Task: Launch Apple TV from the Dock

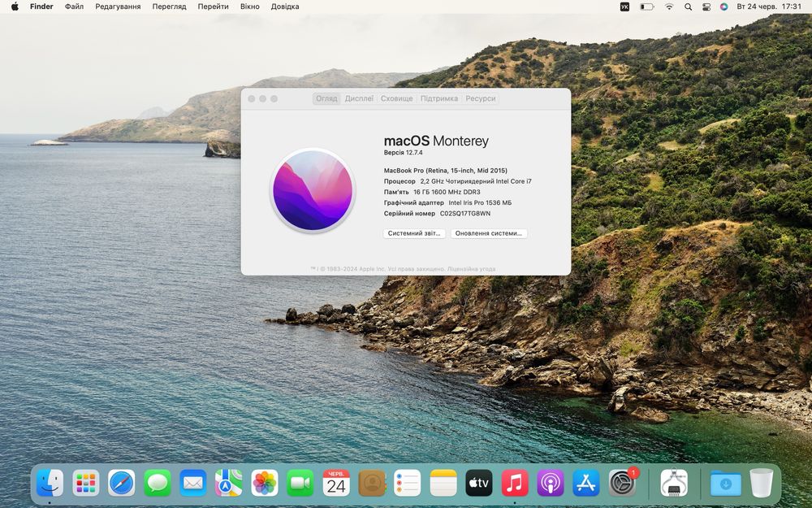Action: pyautogui.click(x=479, y=483)
